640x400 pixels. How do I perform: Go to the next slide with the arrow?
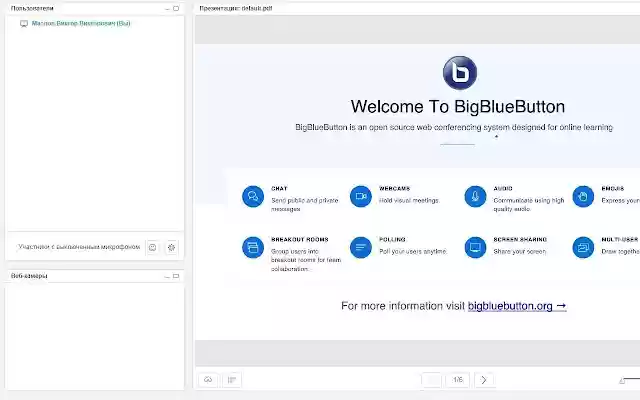pyautogui.click(x=484, y=380)
